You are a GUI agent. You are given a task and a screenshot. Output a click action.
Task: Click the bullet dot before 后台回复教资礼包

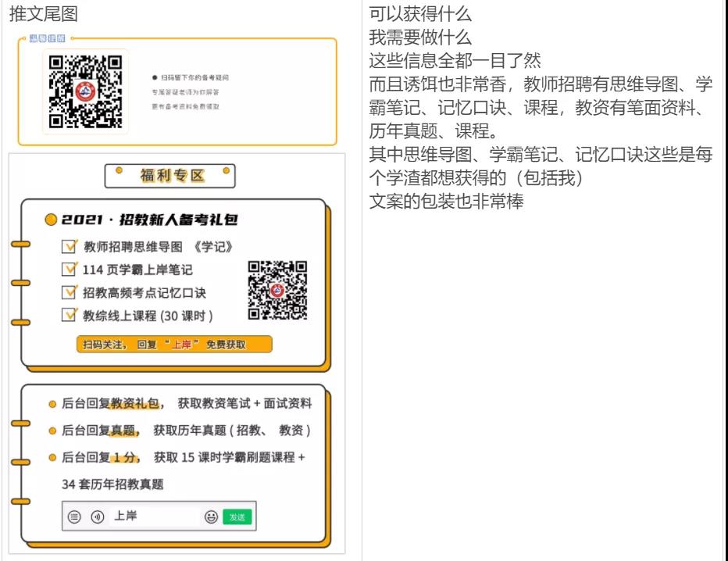coord(52,405)
